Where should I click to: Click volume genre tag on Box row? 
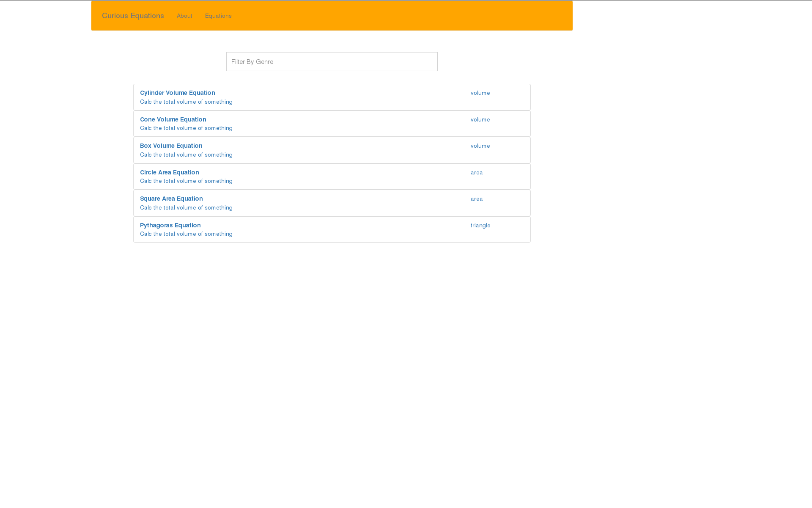(x=480, y=146)
